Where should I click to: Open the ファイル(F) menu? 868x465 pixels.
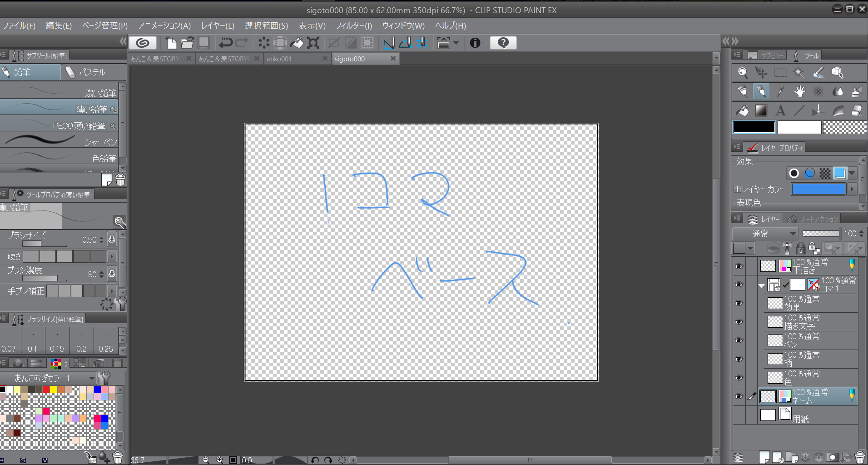(19, 25)
